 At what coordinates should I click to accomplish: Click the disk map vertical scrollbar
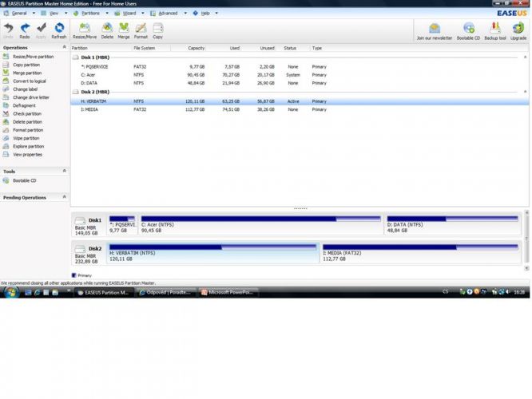526,240
